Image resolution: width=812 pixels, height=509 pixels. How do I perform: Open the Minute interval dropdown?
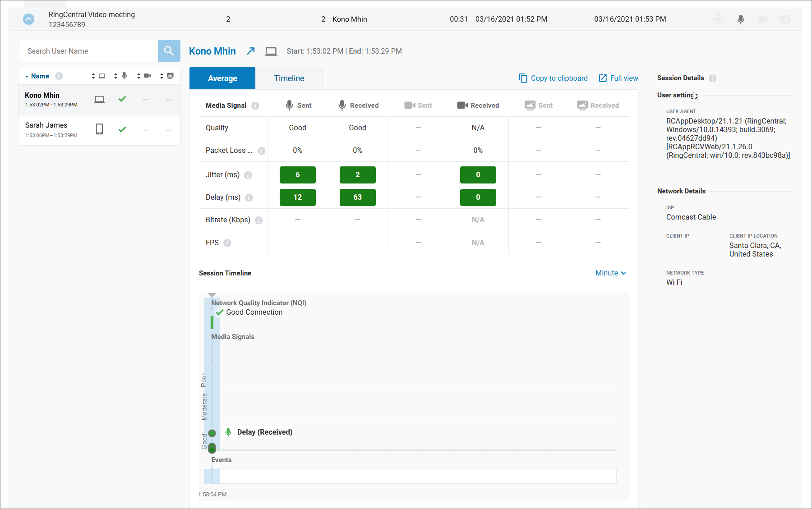611,273
